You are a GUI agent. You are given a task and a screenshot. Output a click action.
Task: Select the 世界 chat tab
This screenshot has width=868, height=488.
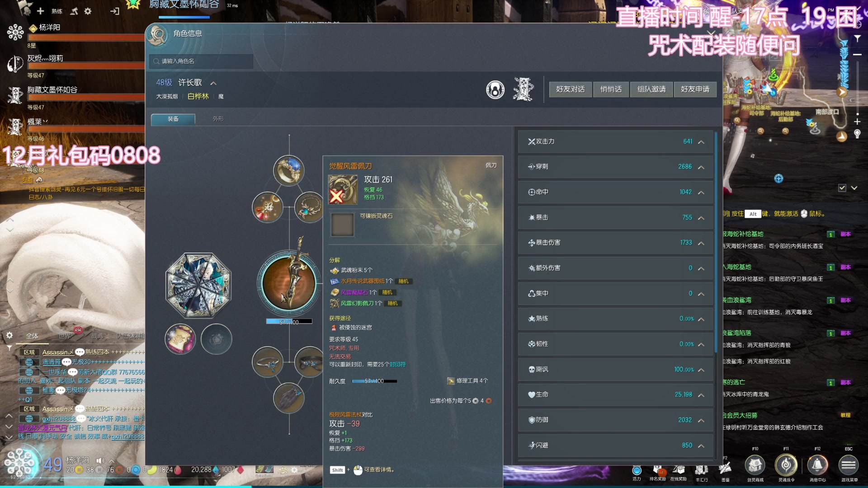(x=65, y=336)
